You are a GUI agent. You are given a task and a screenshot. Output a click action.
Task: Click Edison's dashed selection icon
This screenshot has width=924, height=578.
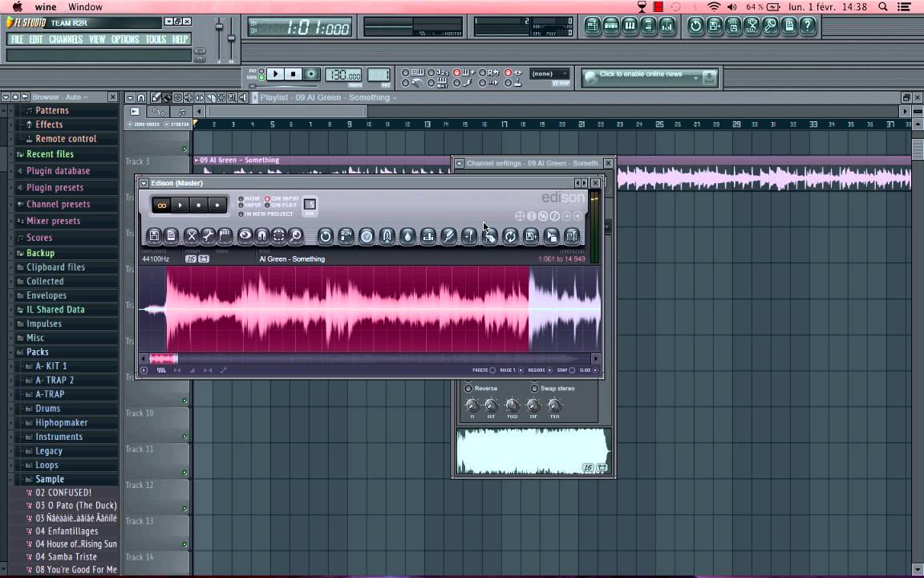coord(279,236)
